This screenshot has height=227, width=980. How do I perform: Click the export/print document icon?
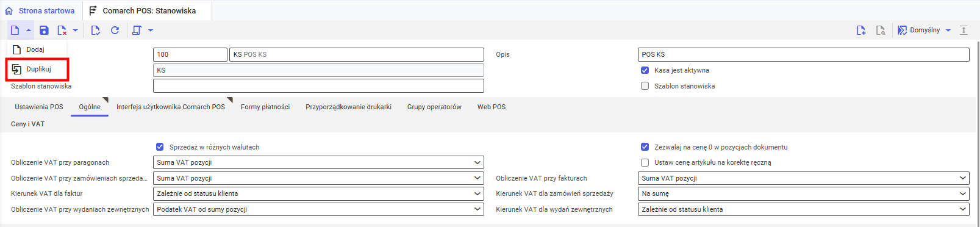click(x=137, y=30)
